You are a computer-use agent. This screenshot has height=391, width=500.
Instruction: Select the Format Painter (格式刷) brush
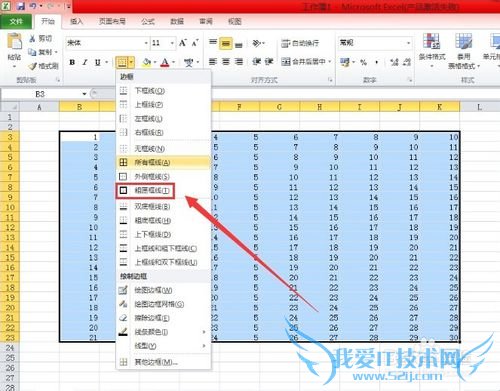click(33, 66)
